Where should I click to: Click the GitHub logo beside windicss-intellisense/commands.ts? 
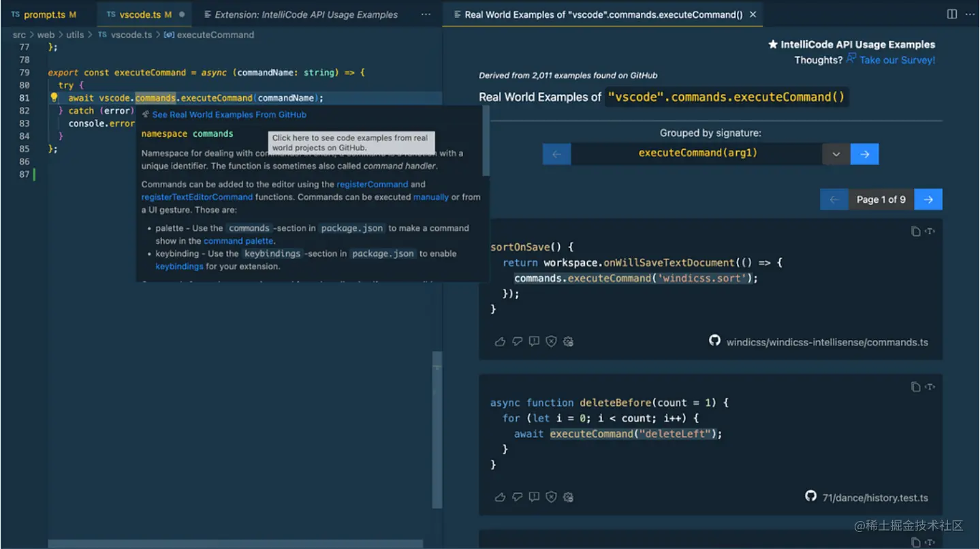click(x=714, y=341)
